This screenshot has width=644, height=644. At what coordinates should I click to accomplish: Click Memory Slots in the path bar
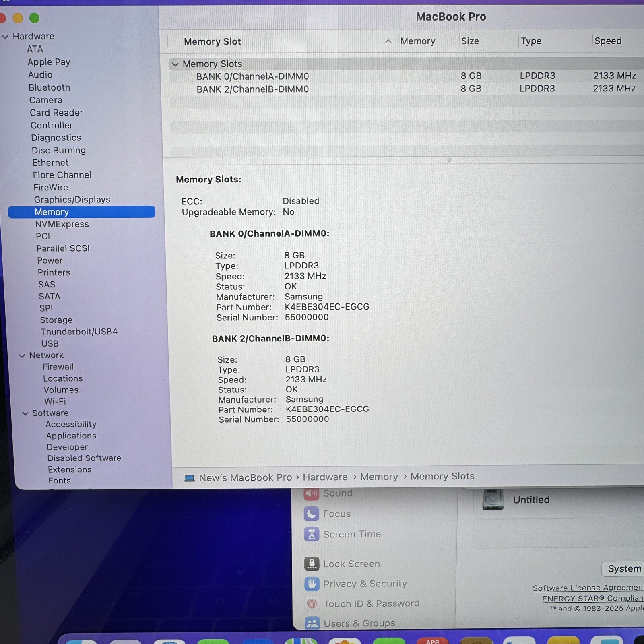(442, 476)
